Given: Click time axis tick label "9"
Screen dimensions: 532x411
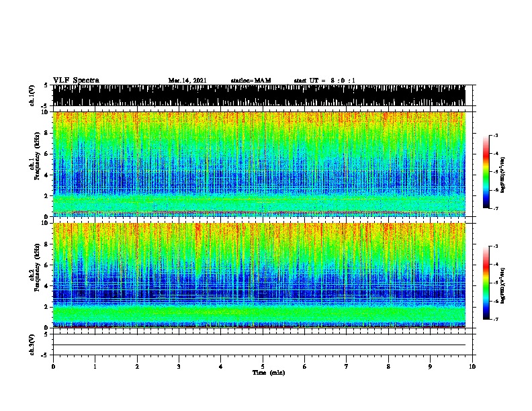Looking at the screenshot, I should (x=430, y=367).
